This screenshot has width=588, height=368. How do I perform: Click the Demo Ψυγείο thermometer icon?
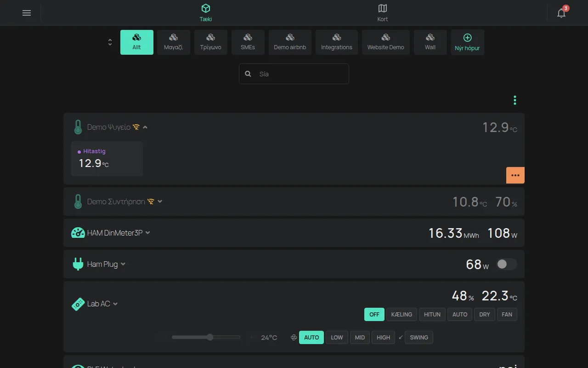click(x=78, y=127)
